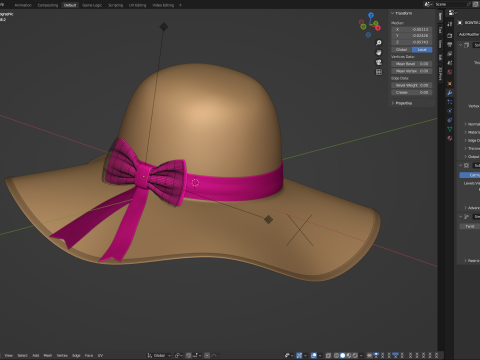Open the Edge menu in viewport header
Viewport: 480px width, 360px height.
click(76, 355)
